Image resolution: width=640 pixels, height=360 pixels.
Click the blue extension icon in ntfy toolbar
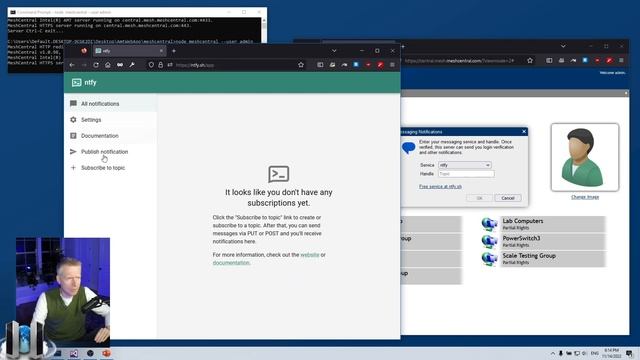(x=356, y=65)
